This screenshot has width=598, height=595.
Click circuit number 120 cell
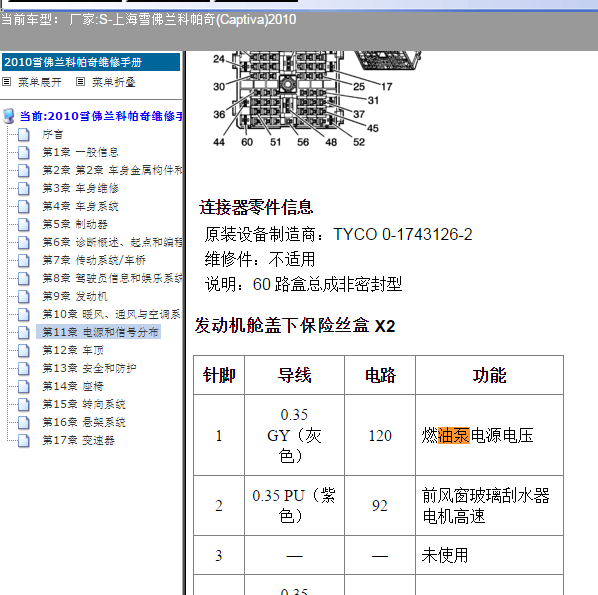coord(380,435)
